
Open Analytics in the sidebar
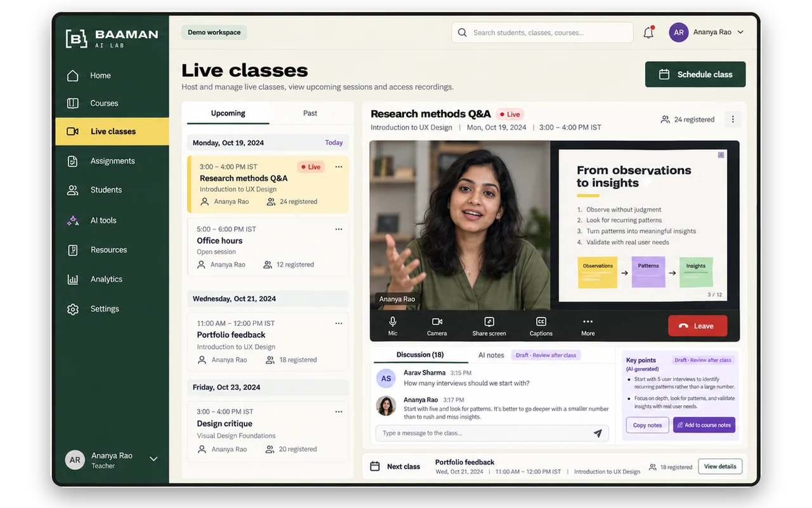(112, 279)
